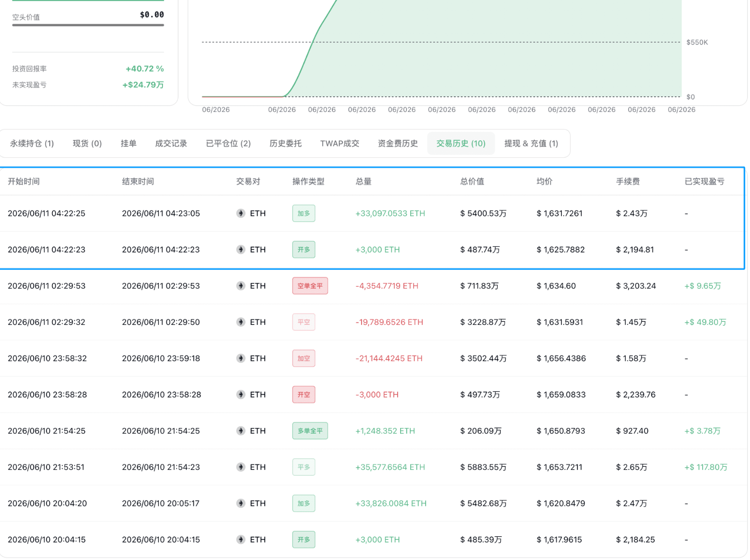The image size is (750, 560).
Task: Click the -4,354.7719 ETH amount
Action: (387, 286)
